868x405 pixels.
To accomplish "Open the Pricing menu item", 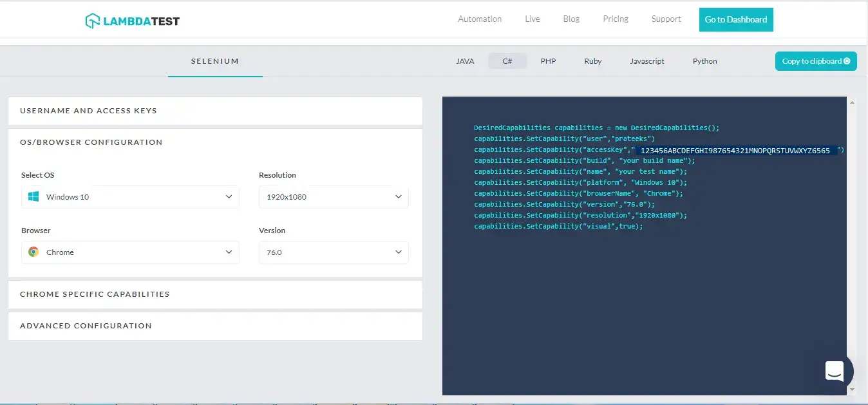I will coord(615,19).
